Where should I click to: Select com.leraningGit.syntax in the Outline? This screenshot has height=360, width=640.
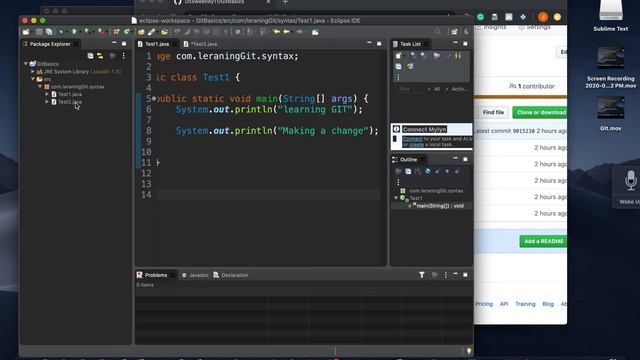tap(436, 191)
